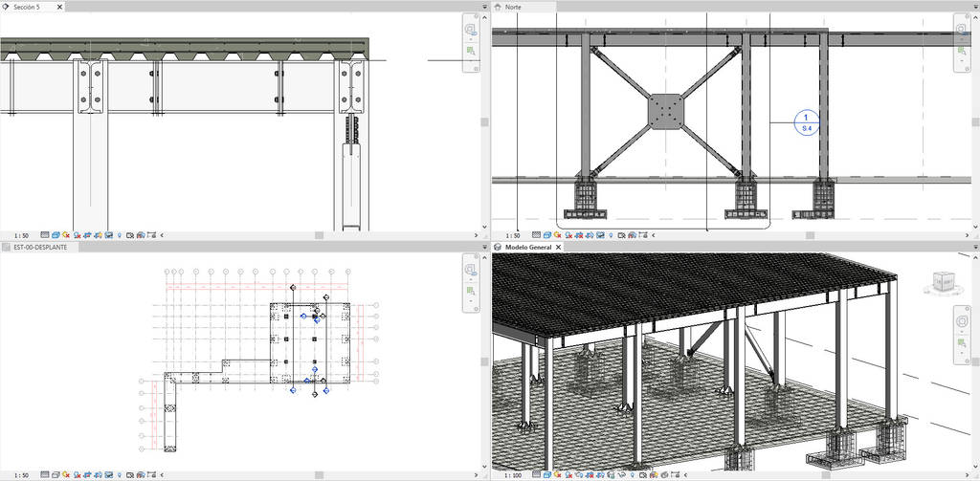
Task: Expand view bar chevron in Sección 5 view
Action: tap(162, 235)
